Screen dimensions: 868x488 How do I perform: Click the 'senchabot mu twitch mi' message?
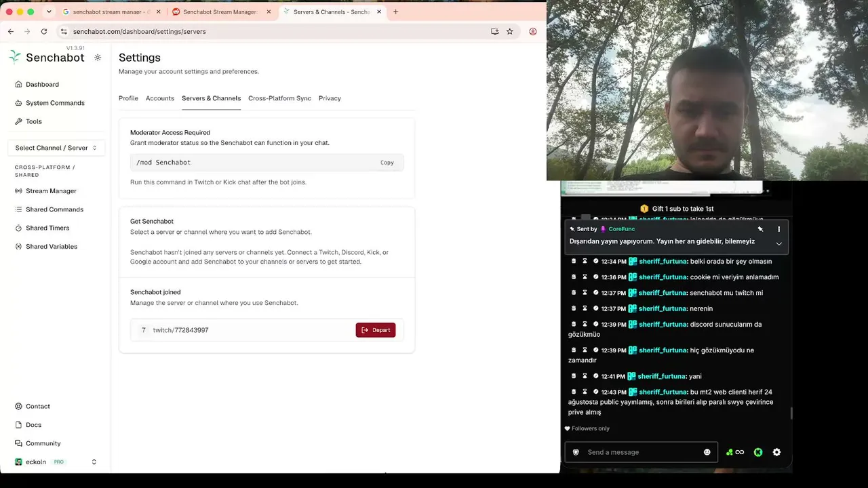(726, 293)
